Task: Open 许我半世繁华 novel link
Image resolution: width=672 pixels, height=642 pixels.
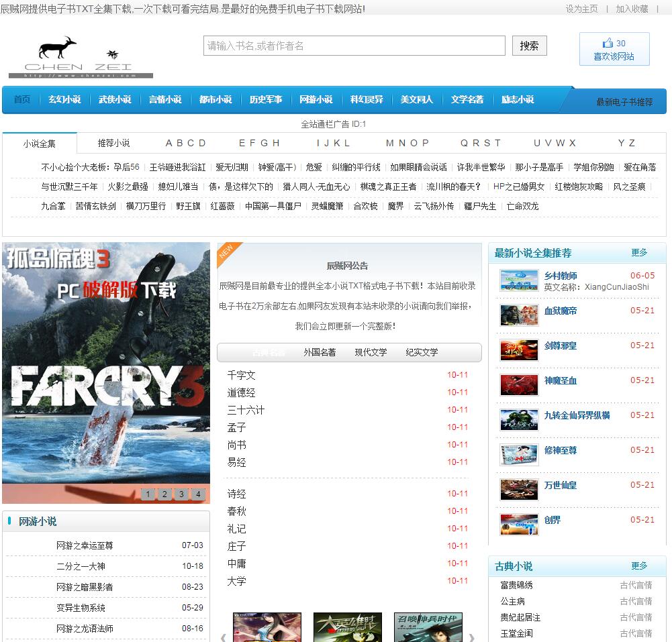Action: [481, 167]
